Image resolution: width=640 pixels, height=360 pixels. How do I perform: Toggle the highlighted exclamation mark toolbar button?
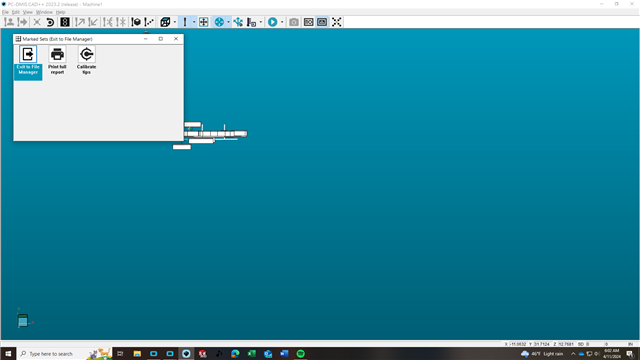click(x=185, y=22)
